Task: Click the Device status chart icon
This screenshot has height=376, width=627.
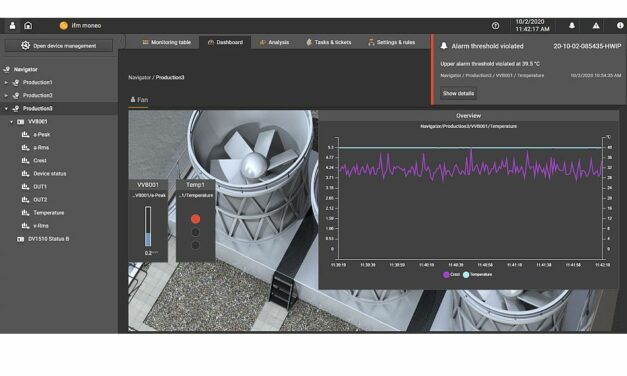Action: point(26,174)
